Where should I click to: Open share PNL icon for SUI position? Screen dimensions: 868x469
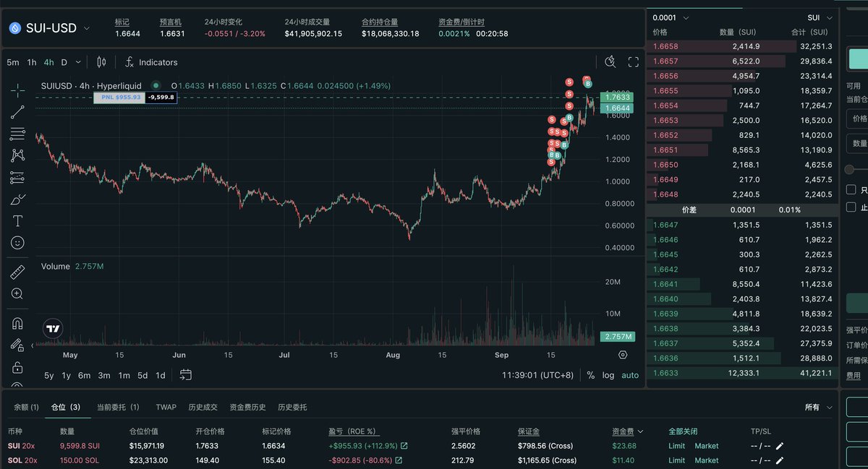coord(404,446)
